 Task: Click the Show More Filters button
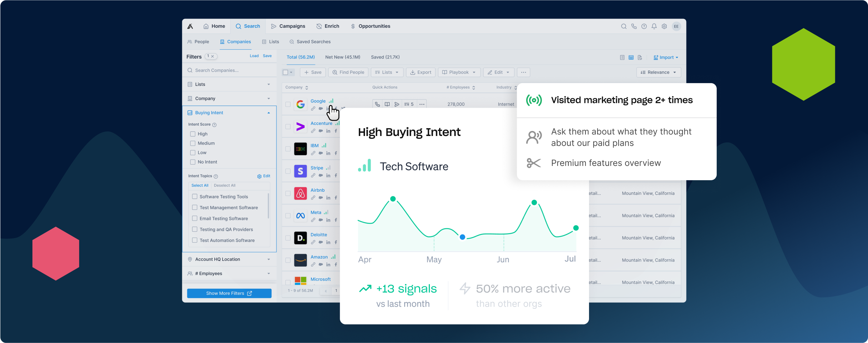point(229,293)
